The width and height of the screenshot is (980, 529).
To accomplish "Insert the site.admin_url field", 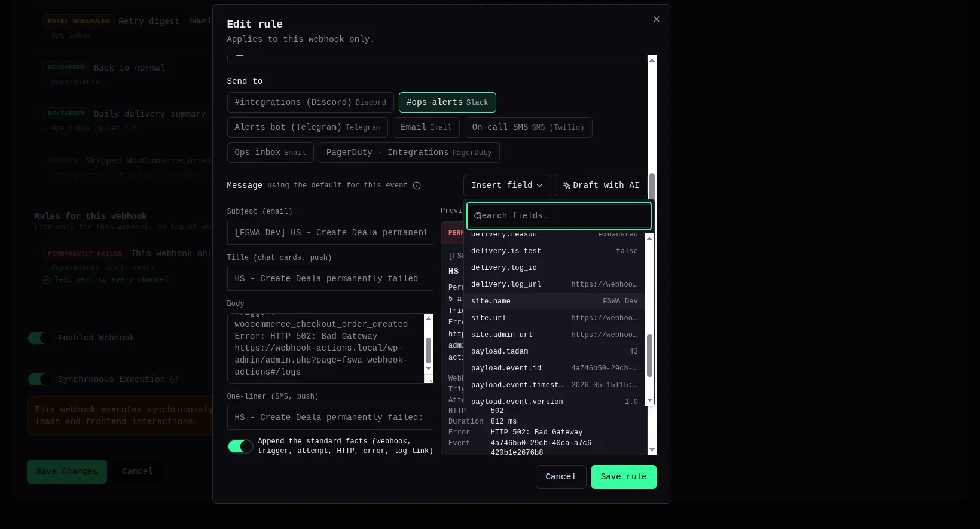I will [x=554, y=335].
